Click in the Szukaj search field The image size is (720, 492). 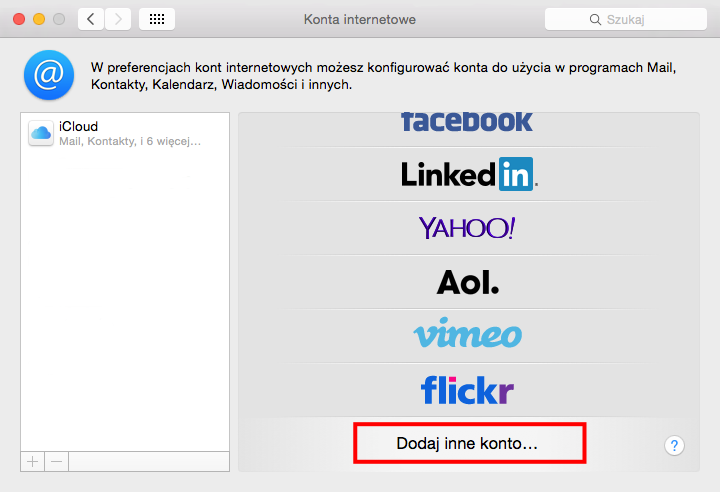[x=625, y=19]
